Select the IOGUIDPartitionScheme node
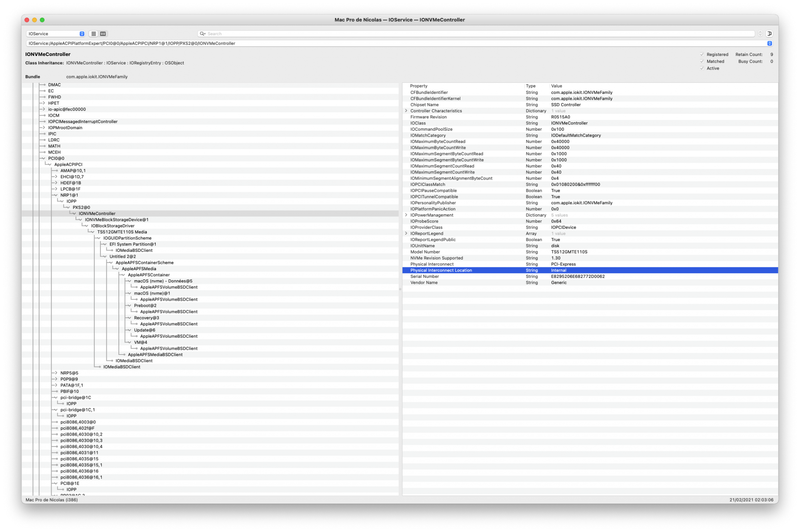This screenshot has height=532, width=800. coord(127,238)
